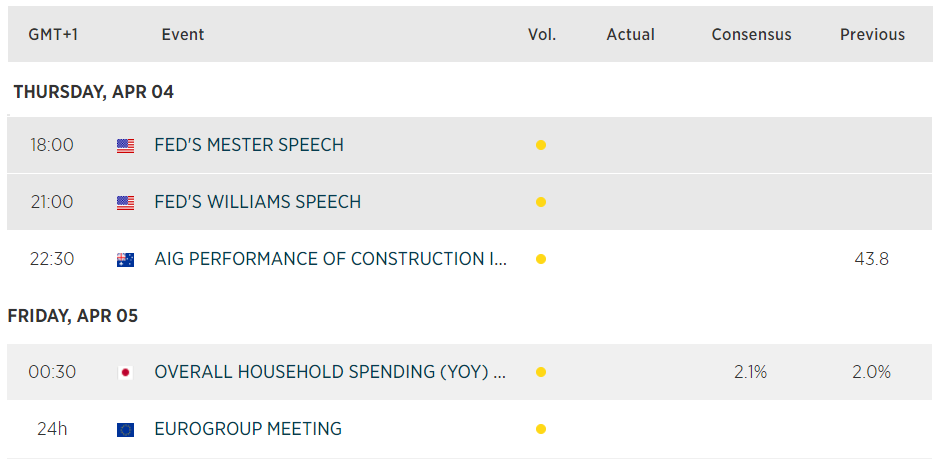Click the volatility dot for Fed's Williams Speech
The height and width of the screenshot is (459, 940).
(x=540, y=203)
